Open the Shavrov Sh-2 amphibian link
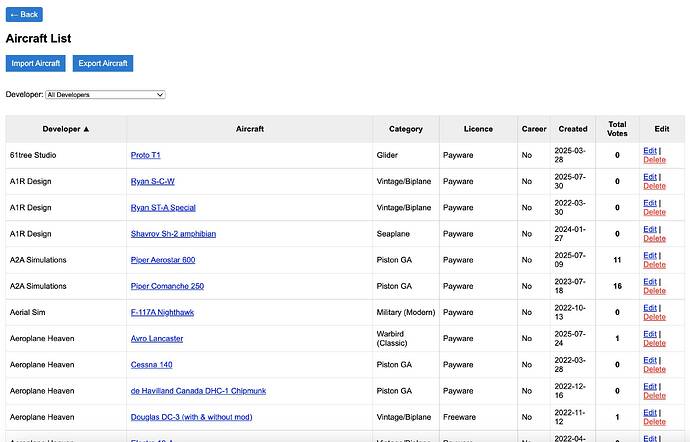 tap(173, 234)
